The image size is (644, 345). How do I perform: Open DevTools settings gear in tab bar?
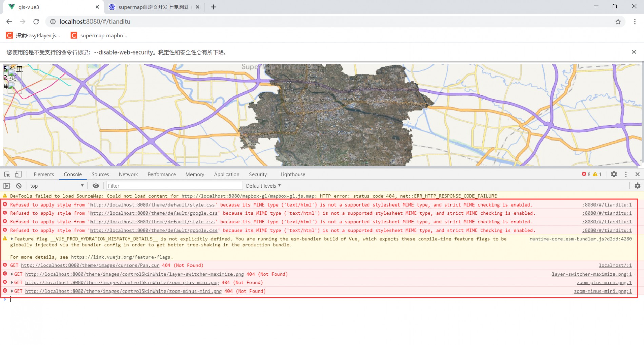(x=614, y=174)
